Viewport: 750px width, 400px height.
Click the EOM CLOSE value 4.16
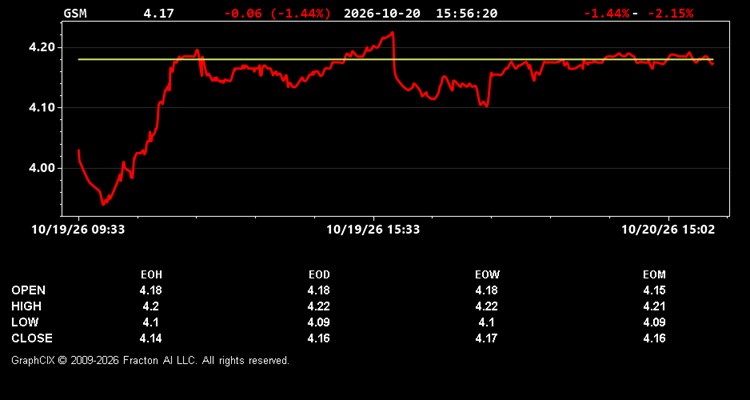pos(654,338)
